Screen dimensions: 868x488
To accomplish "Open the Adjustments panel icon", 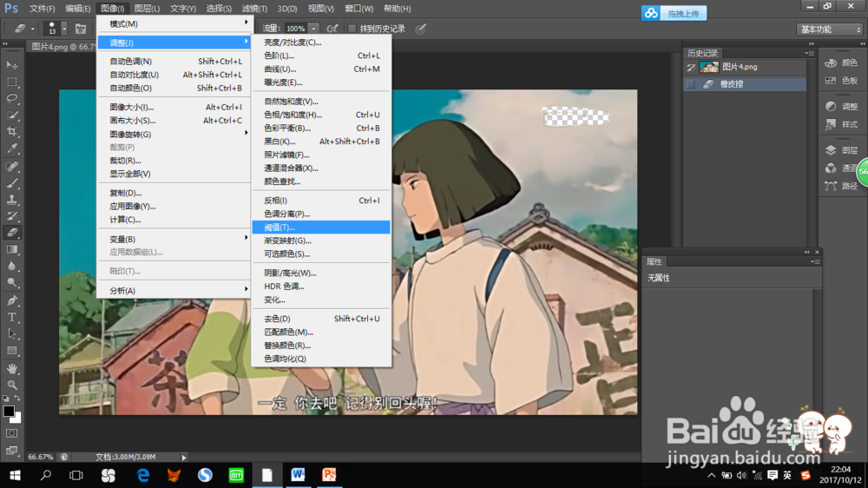I will (x=831, y=106).
